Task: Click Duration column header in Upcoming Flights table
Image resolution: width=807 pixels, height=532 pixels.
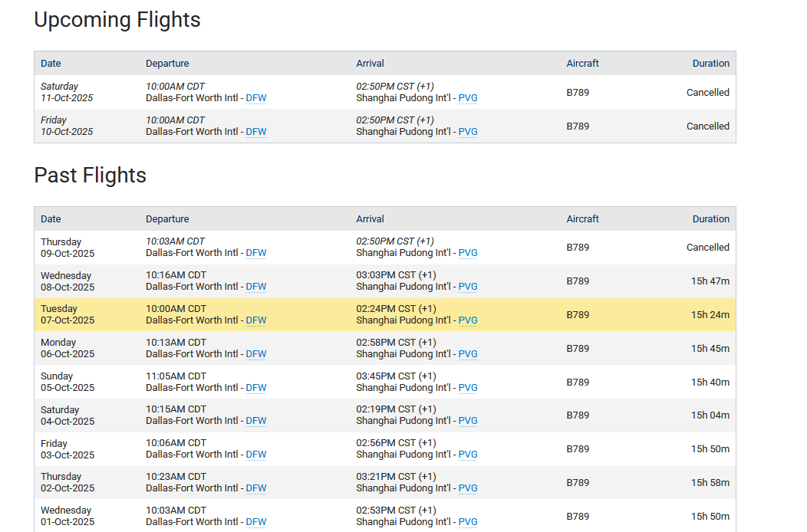Action: pyautogui.click(x=710, y=64)
